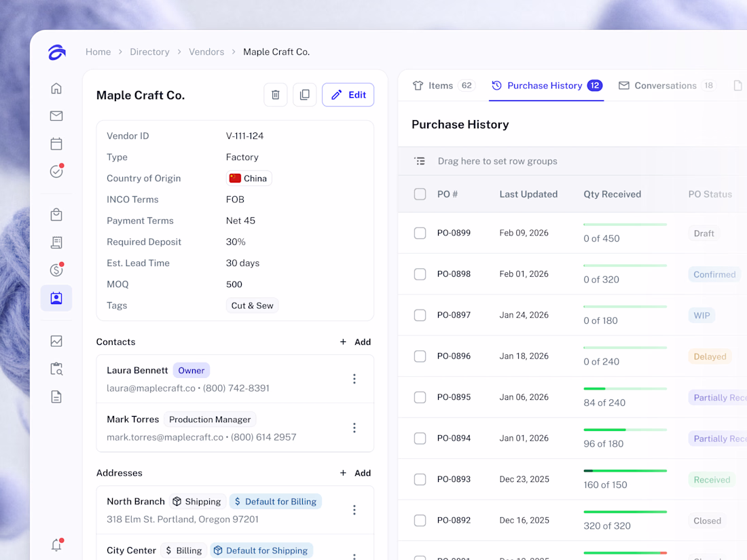Open the Tasks checkmark sidebar icon
The width and height of the screenshot is (747, 560).
(x=56, y=171)
